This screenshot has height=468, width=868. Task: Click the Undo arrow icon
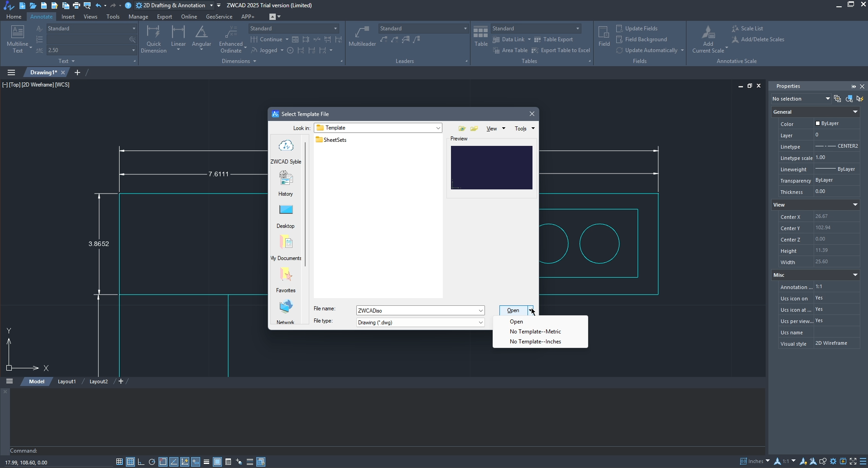(x=98, y=5)
